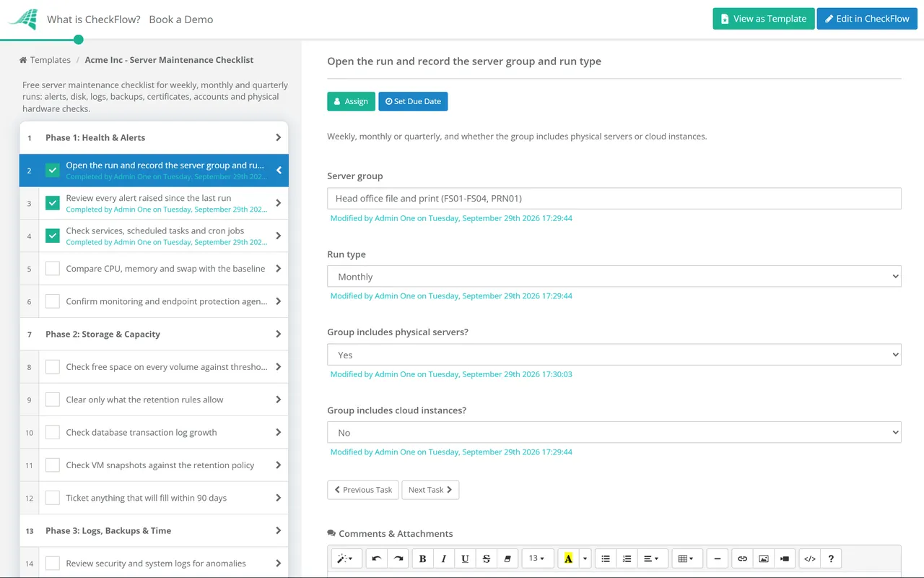924x578 pixels.
Task: Tick 'Check database transaction log growth' checkbox
Action: pyautogui.click(x=53, y=432)
